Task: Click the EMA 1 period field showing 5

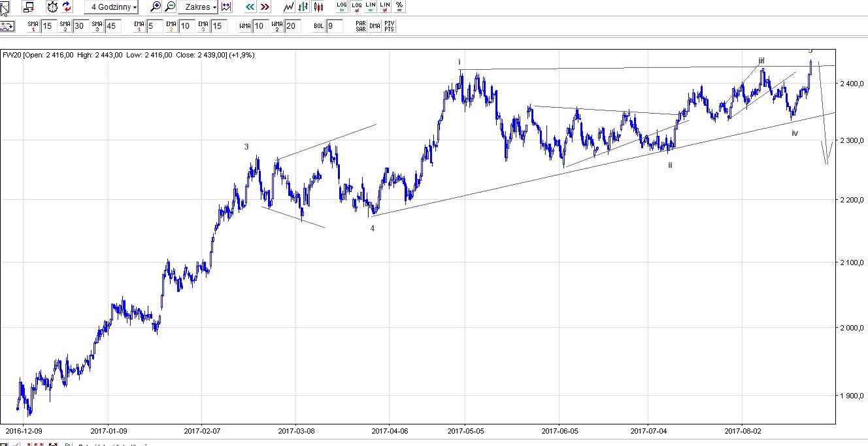Action: [154, 26]
